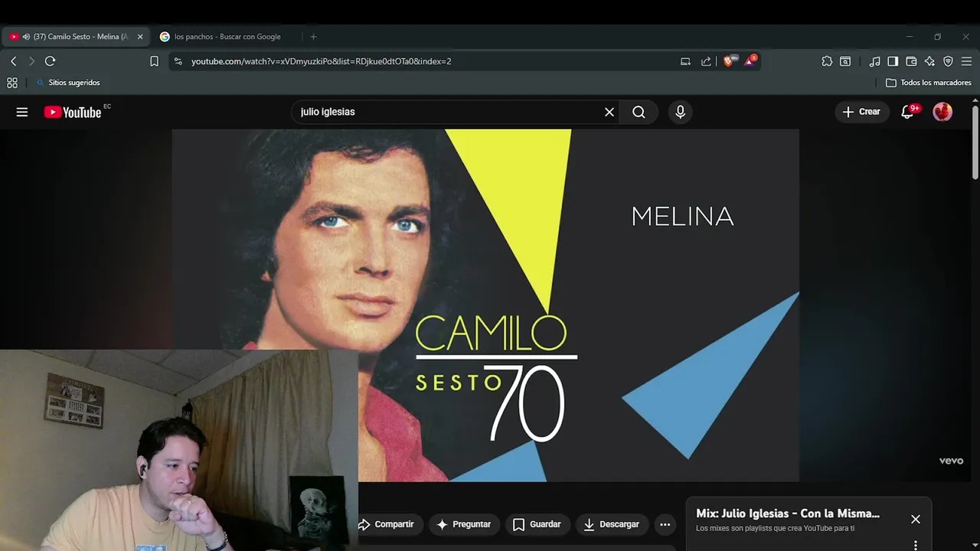The width and height of the screenshot is (980, 551).
Task: Open the Leo AI sparkle icon
Action: tap(929, 61)
